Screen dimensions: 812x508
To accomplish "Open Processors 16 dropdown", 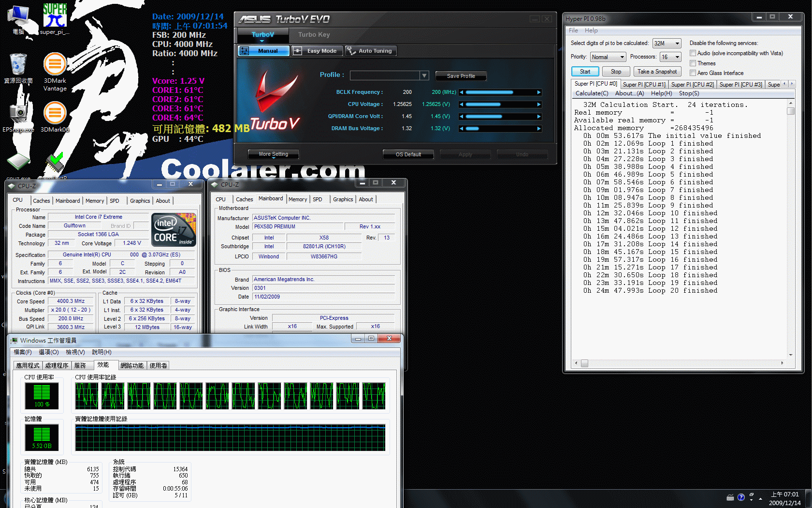I will (670, 57).
